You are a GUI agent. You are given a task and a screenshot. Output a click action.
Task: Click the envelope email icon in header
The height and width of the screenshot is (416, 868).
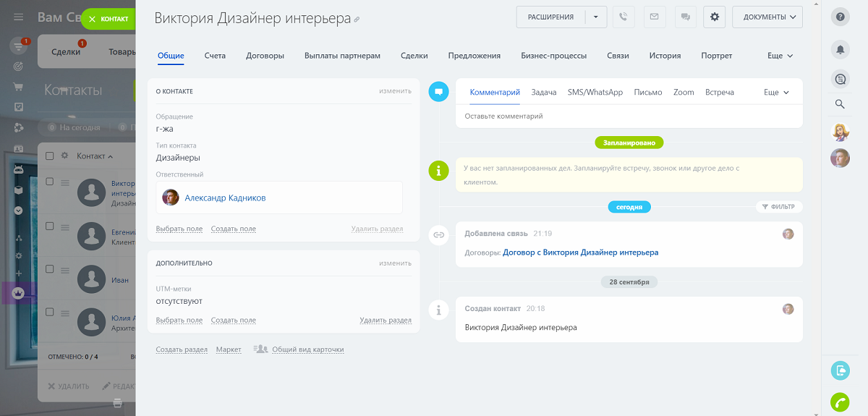[654, 17]
